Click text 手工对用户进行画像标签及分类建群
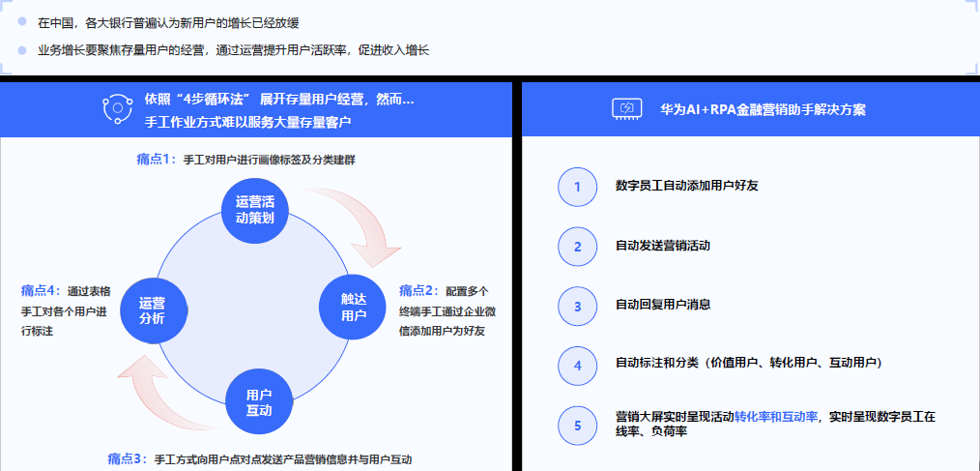 click(x=269, y=161)
